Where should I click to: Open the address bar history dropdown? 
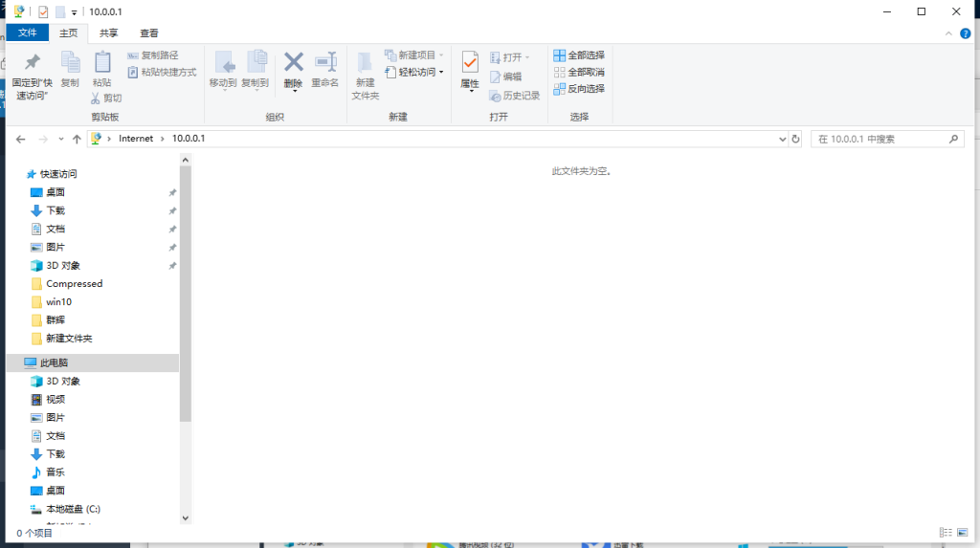click(782, 140)
